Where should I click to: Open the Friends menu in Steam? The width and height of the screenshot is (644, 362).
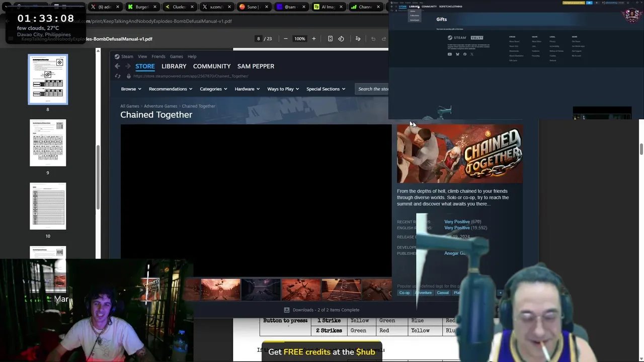pos(158,56)
